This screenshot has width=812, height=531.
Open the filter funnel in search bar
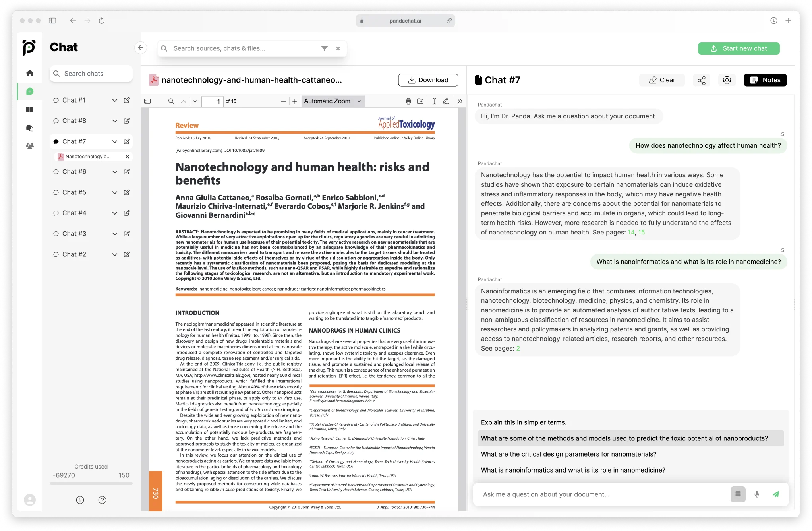(x=325, y=48)
